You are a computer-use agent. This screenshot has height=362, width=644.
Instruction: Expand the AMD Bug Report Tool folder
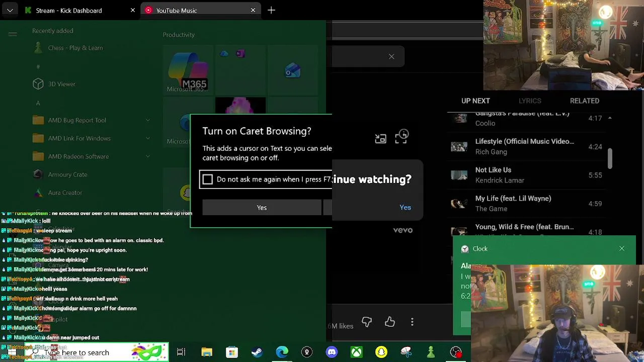click(x=148, y=120)
